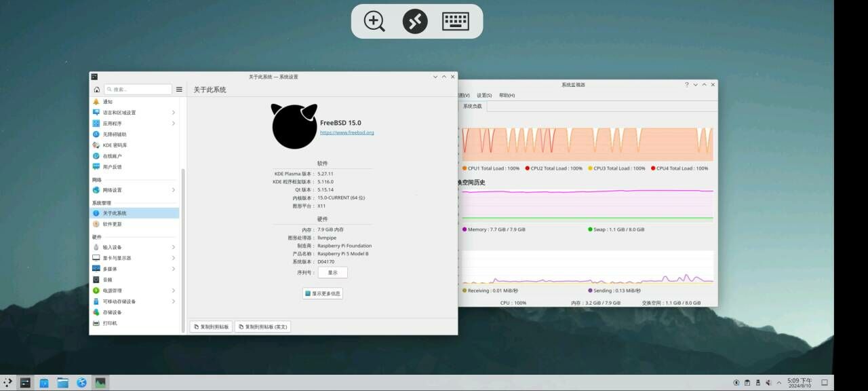Click Raspberry Pi 5 Model B product name

(343, 254)
